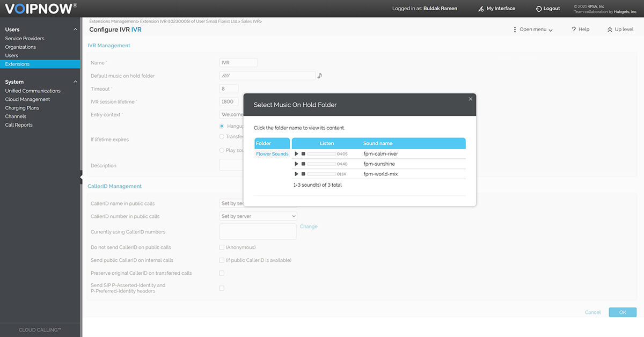The image size is (644, 337).
Task: Collapse the Users sidebar section
Action: (x=75, y=30)
